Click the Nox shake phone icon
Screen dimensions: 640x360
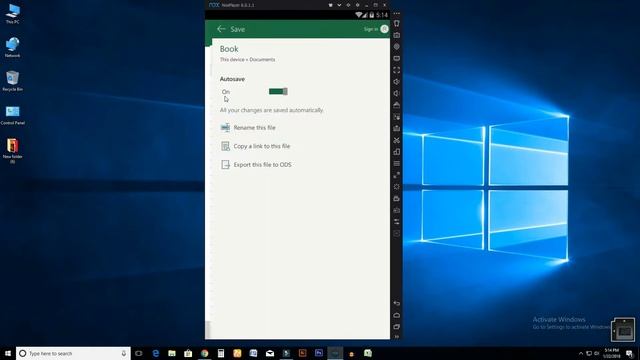397,24
